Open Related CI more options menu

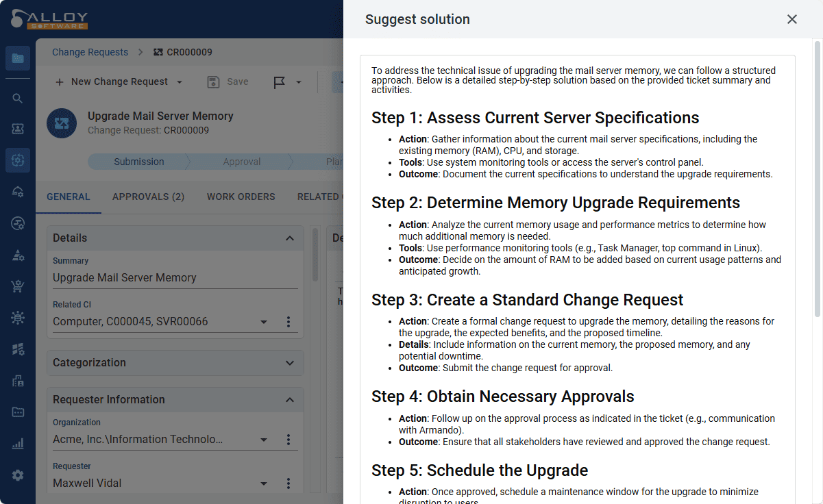coord(288,322)
